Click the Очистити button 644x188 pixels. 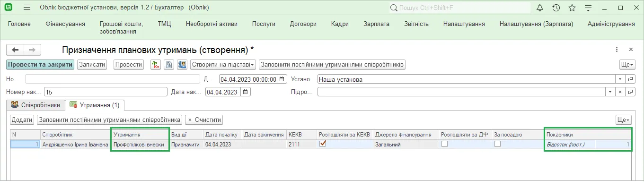click(x=204, y=120)
